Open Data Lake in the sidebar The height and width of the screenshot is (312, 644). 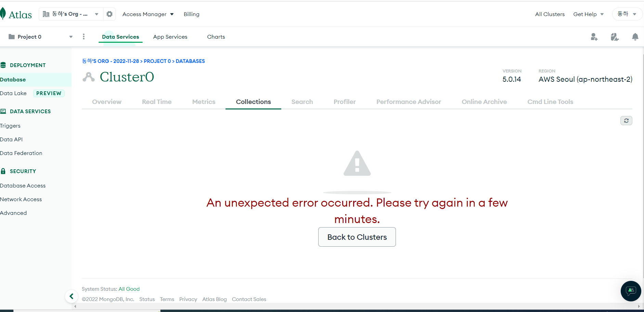[x=13, y=93]
